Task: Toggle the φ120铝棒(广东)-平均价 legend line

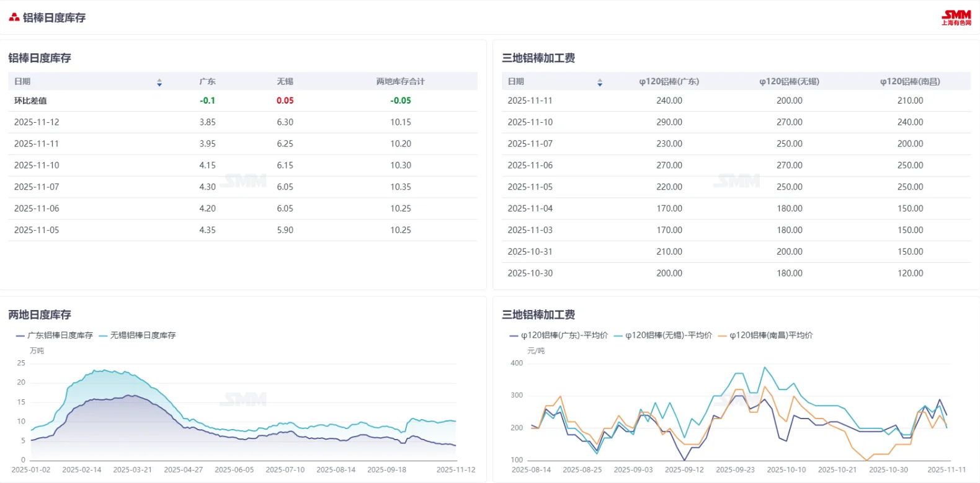Action: click(x=558, y=335)
